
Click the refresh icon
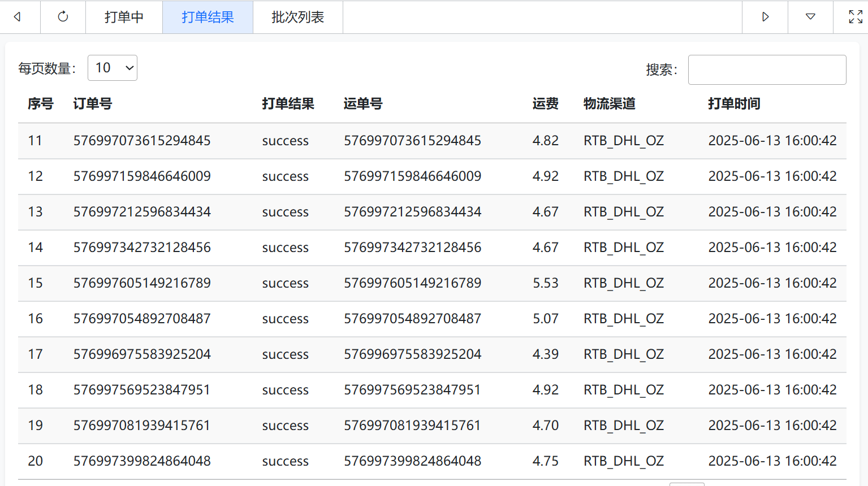(63, 17)
